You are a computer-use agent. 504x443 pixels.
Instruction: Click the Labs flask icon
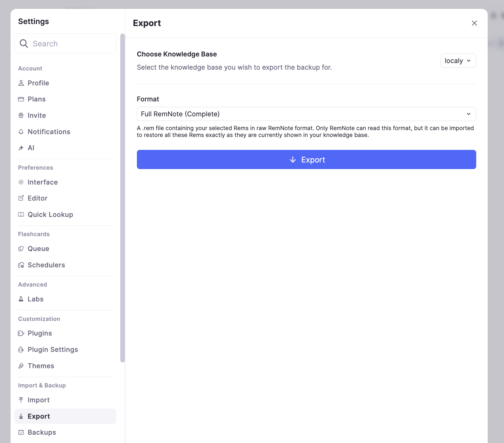pyautogui.click(x=21, y=299)
